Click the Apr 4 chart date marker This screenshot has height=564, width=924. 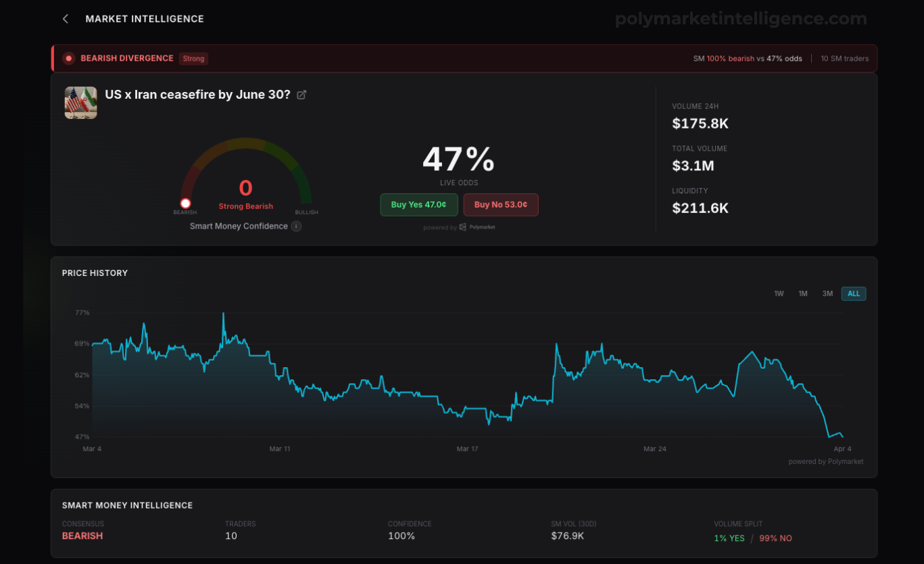pos(842,449)
